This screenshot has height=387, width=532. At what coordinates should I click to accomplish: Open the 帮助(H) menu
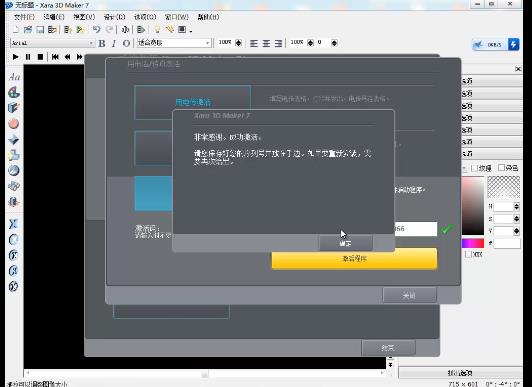pos(208,17)
